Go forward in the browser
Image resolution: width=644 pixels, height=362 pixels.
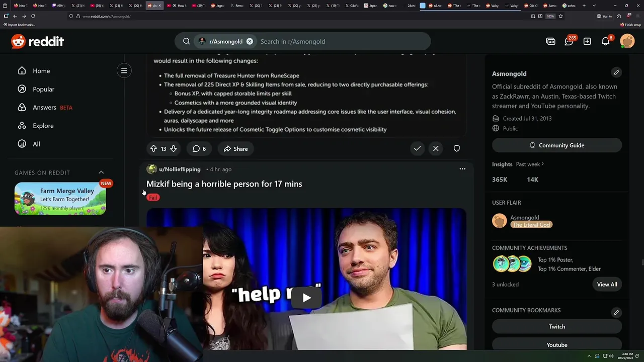click(24, 16)
